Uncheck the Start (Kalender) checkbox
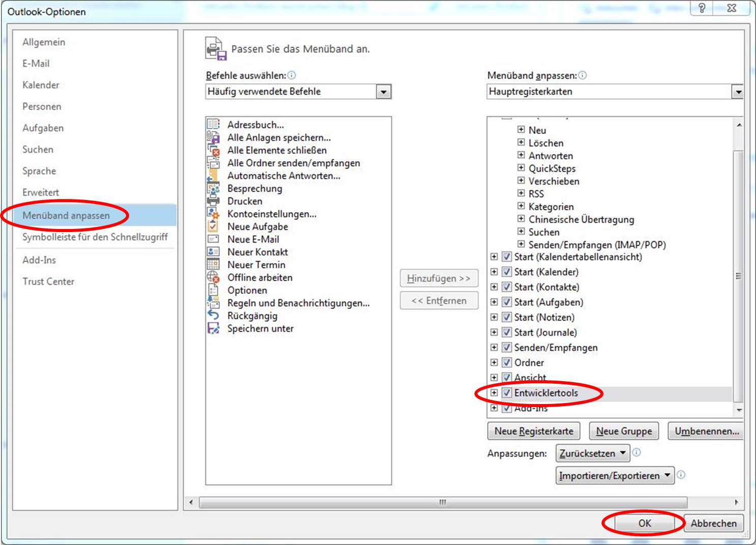Screen dimensions: 756x545 click(506, 272)
